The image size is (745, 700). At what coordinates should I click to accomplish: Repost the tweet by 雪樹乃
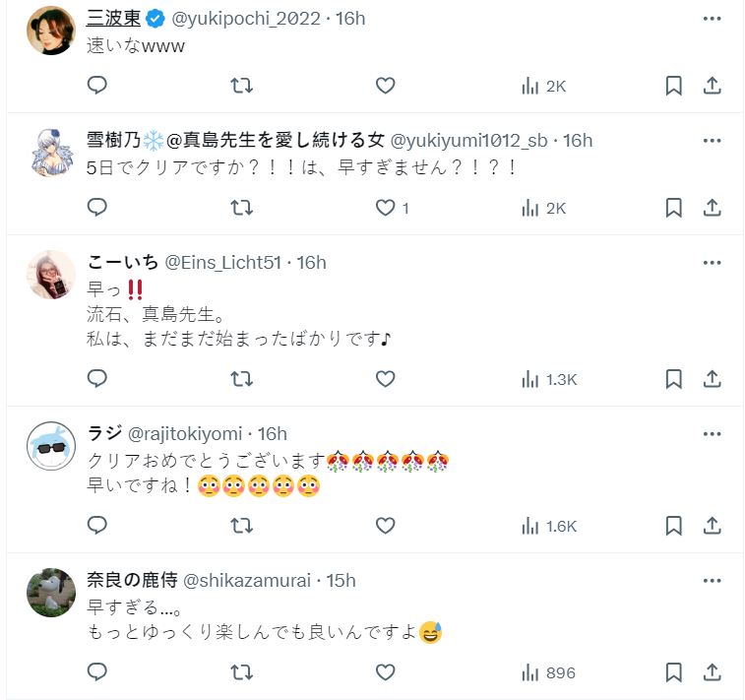(x=241, y=208)
